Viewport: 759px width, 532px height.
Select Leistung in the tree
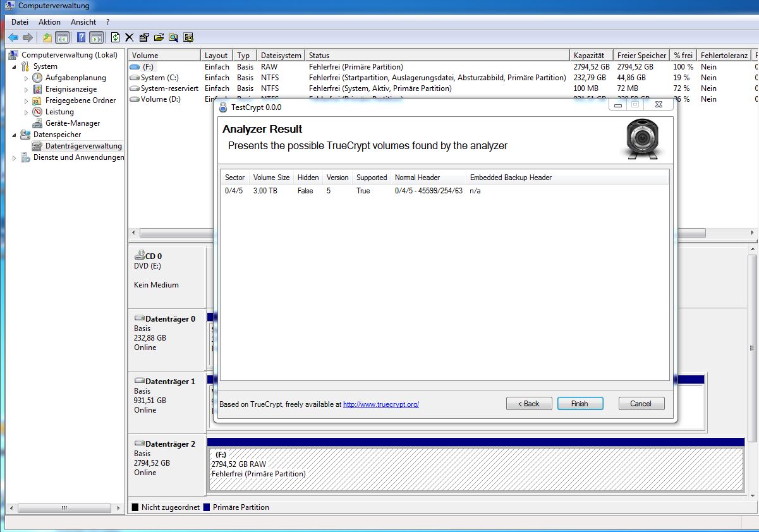click(x=59, y=112)
